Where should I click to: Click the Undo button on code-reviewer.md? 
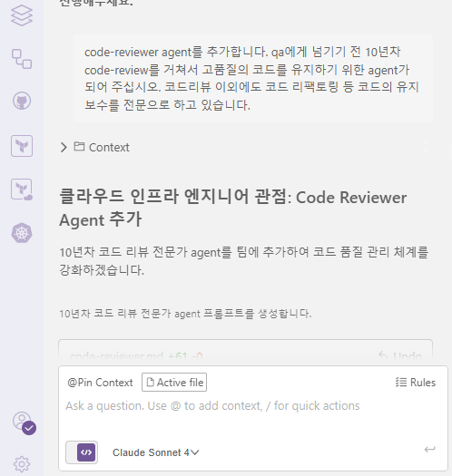(400, 355)
